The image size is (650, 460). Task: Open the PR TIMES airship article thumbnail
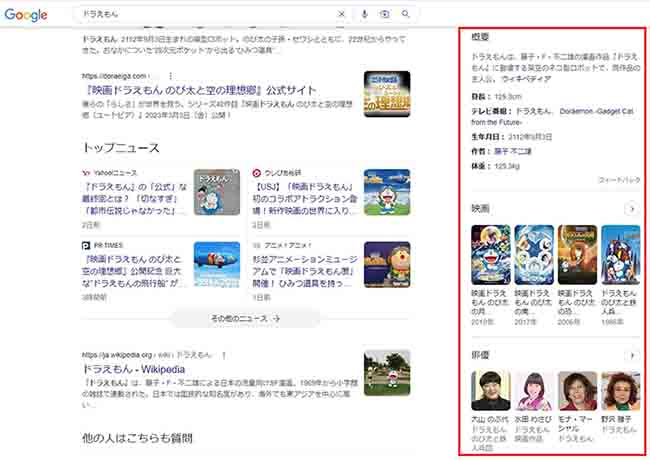coord(217,265)
